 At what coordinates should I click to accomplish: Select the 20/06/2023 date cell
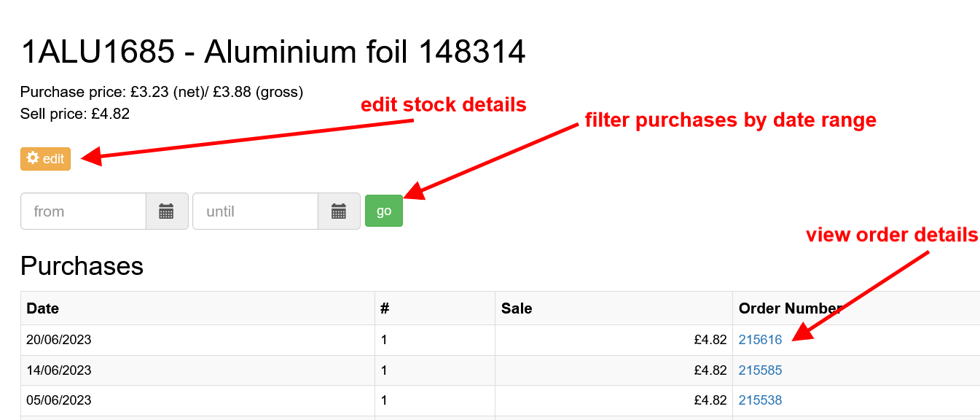point(59,340)
